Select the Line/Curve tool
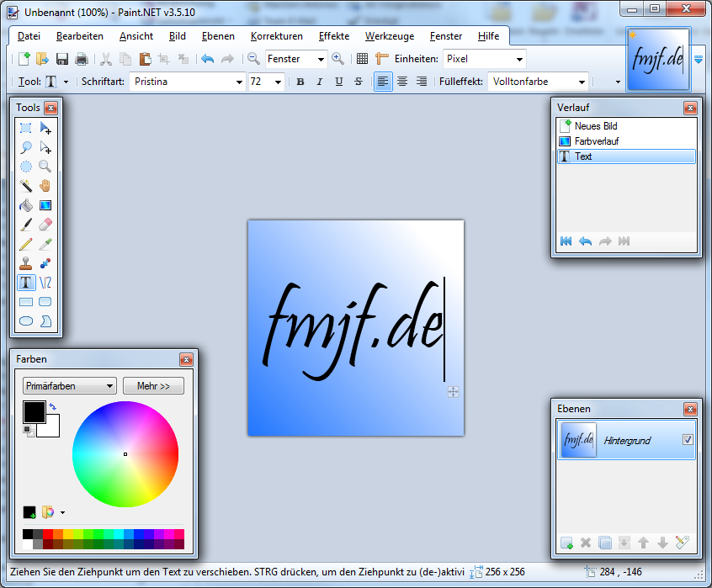The height and width of the screenshot is (588, 712). (x=45, y=282)
